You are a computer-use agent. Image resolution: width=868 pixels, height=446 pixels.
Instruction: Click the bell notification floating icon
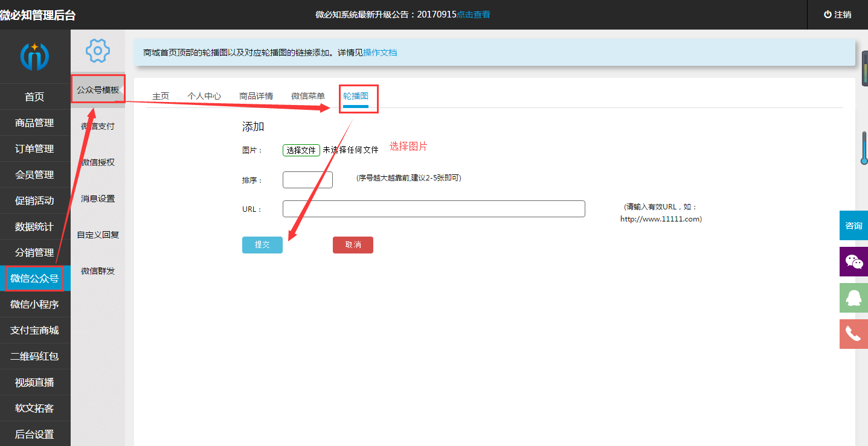(x=854, y=298)
